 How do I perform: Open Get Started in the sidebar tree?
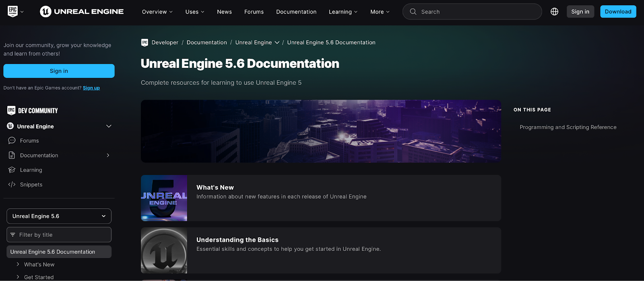(x=39, y=277)
